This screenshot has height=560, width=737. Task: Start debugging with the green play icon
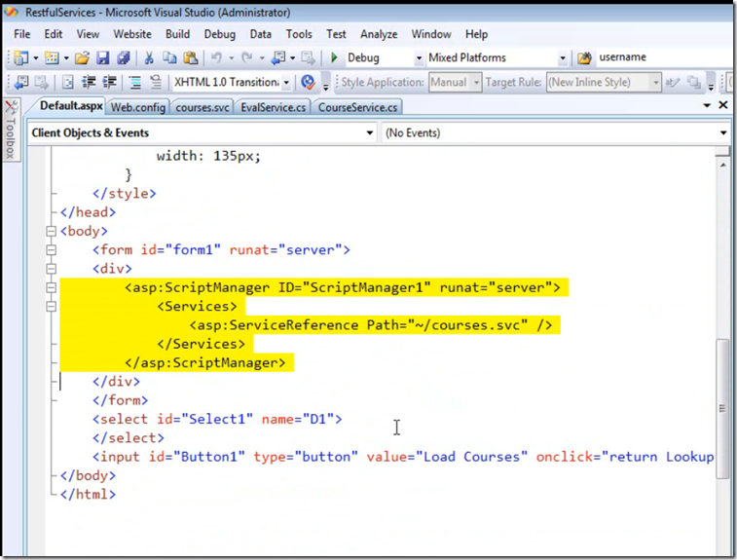[334, 57]
